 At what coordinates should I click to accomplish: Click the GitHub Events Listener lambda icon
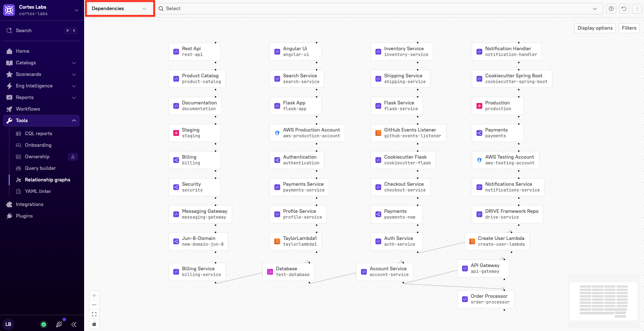[378, 133]
